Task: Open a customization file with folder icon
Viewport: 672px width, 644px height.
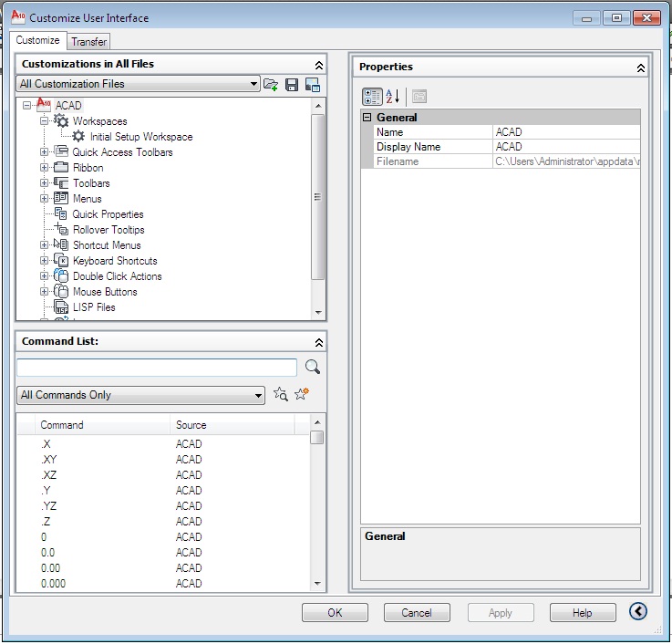Action: coord(271,85)
